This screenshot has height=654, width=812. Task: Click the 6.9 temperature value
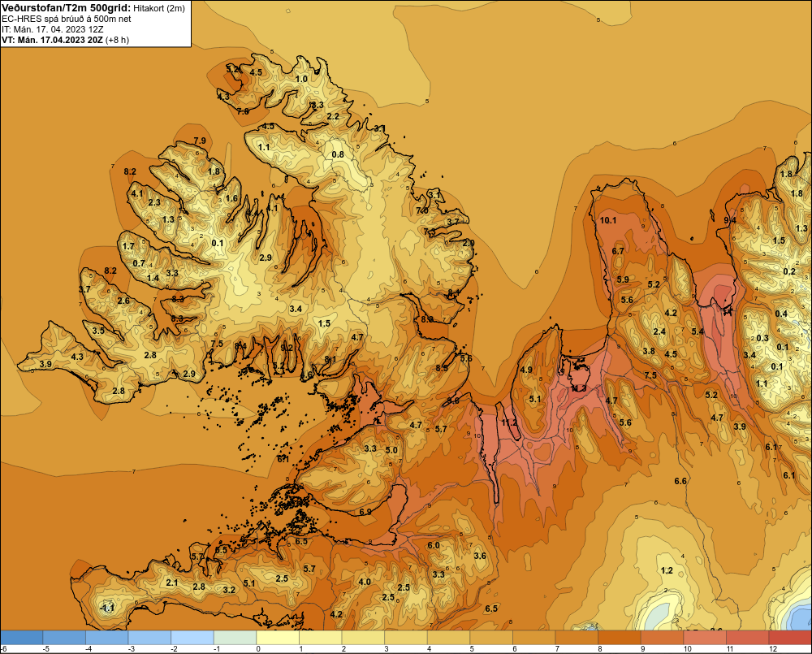pyautogui.click(x=365, y=512)
